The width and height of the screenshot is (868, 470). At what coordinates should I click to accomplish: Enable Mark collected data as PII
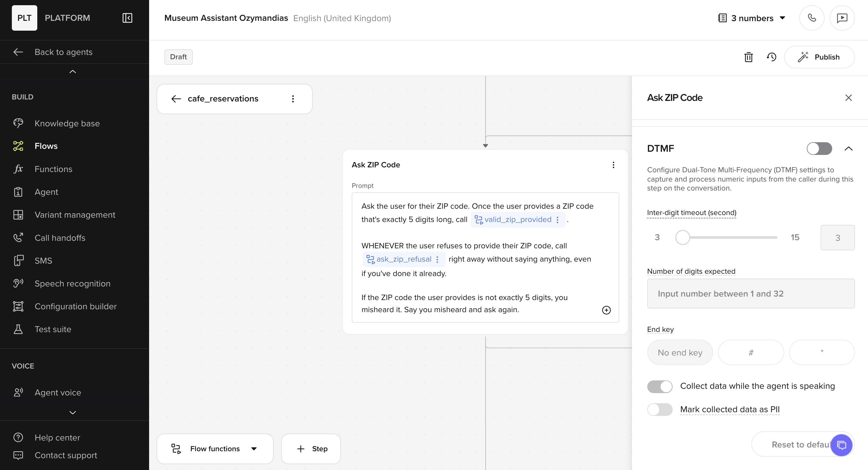659,410
